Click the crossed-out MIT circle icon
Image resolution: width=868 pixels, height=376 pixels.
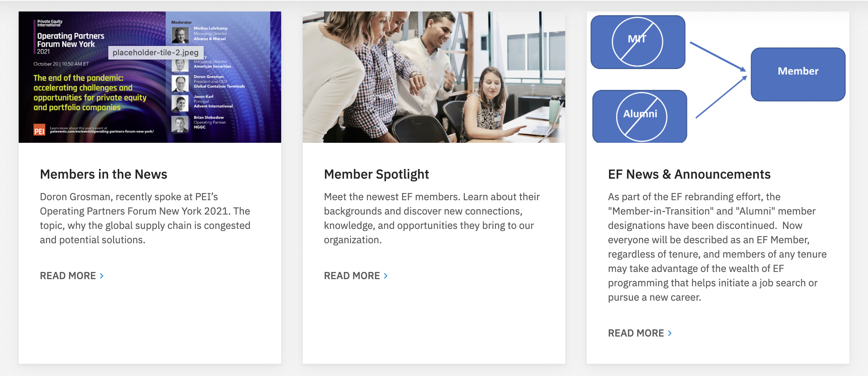click(637, 42)
